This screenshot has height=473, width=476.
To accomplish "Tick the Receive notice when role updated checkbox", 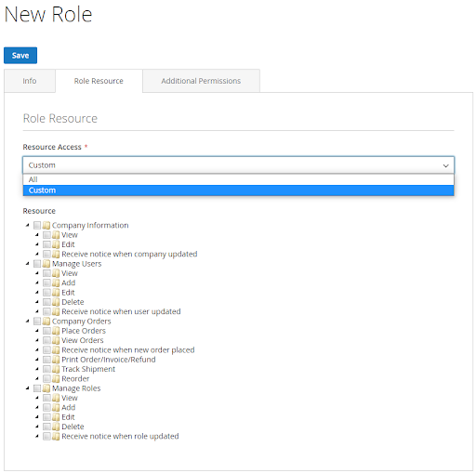I will (x=46, y=436).
